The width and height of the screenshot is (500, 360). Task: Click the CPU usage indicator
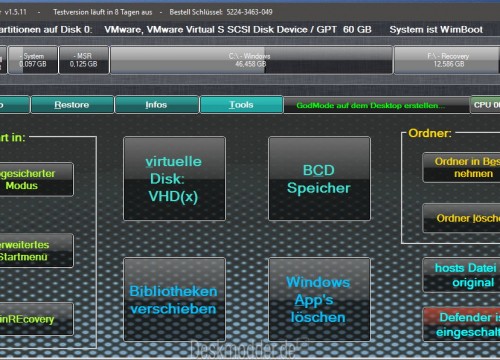click(485, 105)
